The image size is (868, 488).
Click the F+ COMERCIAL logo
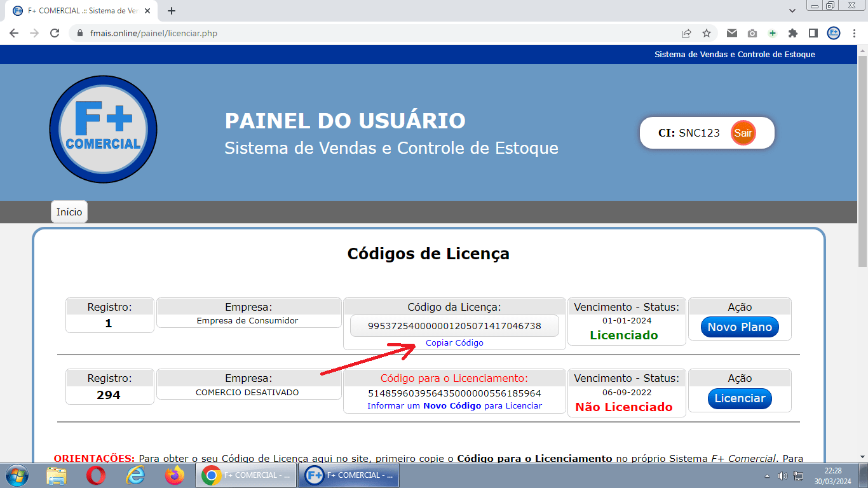coord(103,130)
